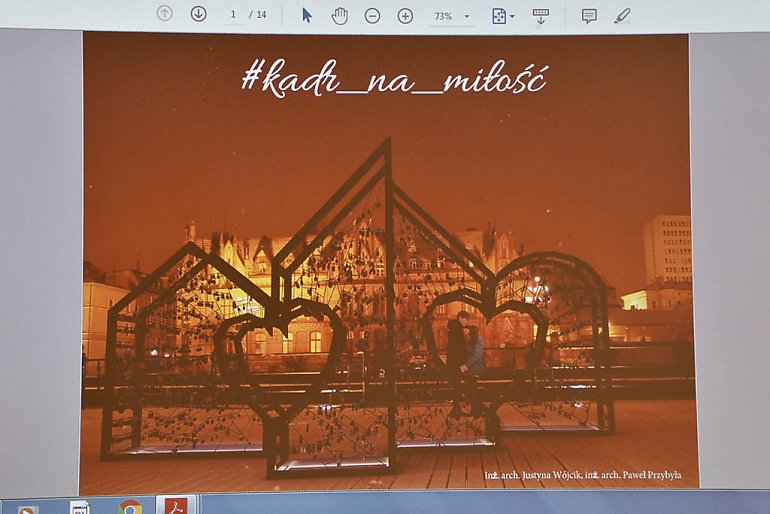The height and width of the screenshot is (514, 770).
Task: Activate the Selection arrow tool
Action: [307, 15]
